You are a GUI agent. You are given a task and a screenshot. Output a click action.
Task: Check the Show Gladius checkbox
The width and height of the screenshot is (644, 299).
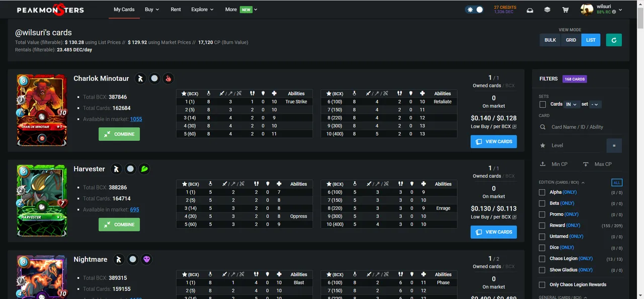tap(542, 270)
